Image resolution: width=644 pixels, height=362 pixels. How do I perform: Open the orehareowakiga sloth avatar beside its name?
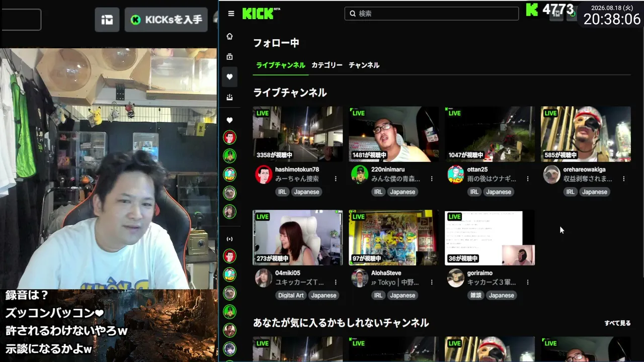coord(551,174)
